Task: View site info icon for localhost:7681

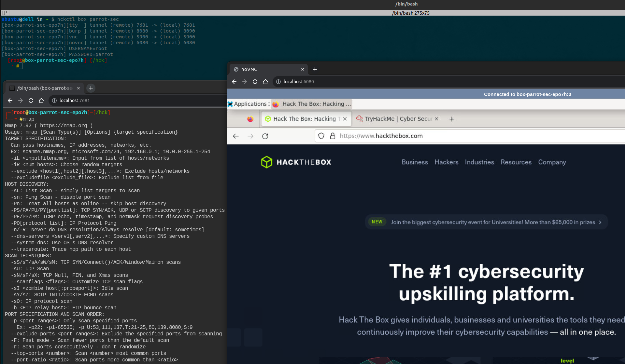Action: coord(54,101)
